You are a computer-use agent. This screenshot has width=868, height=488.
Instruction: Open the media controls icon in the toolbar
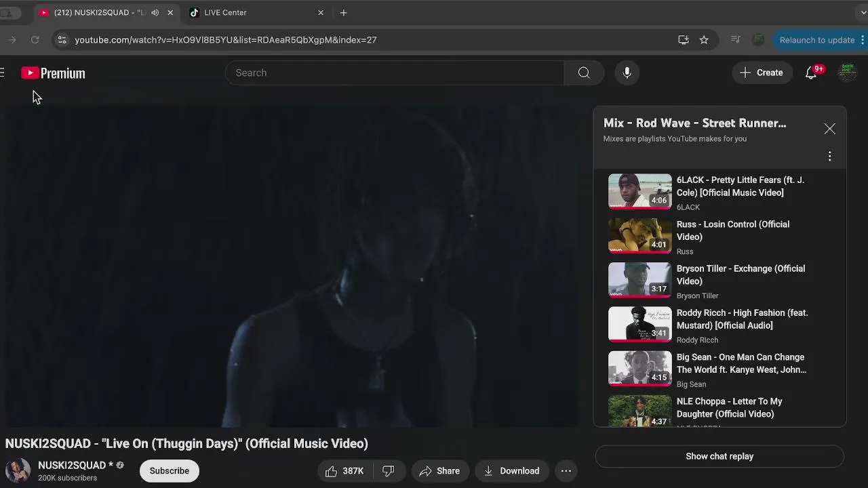[x=735, y=40]
